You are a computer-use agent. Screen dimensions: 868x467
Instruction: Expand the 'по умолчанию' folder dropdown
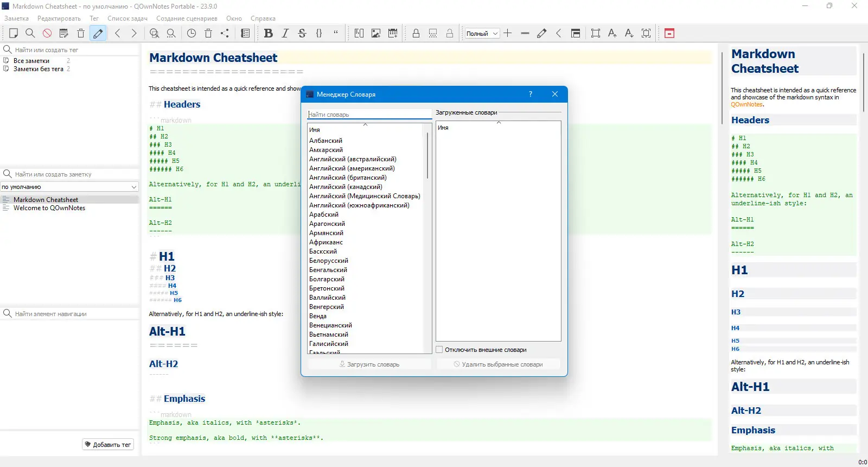coord(69,187)
